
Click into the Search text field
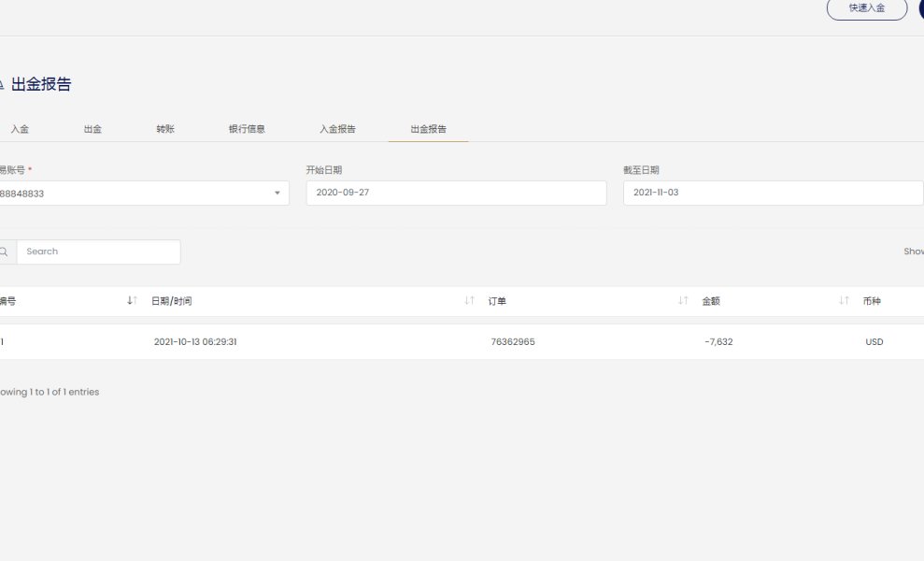98,252
